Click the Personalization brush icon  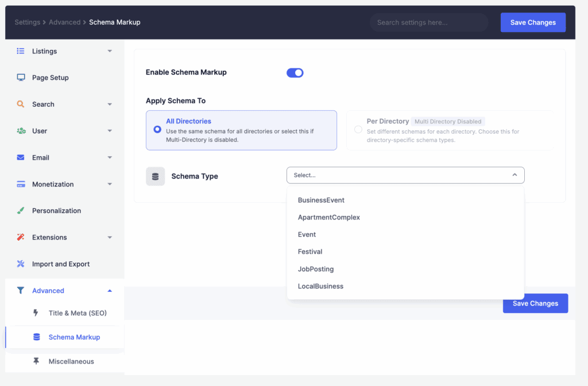21,210
